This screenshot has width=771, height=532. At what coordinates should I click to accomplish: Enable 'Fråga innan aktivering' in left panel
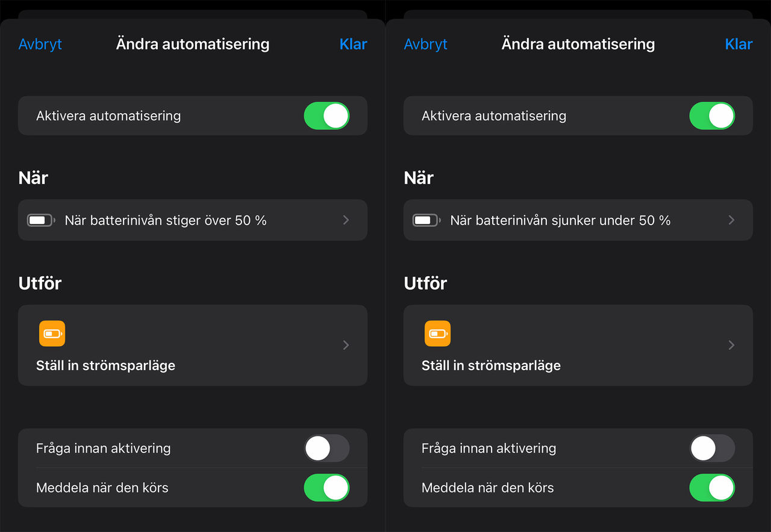[x=326, y=448]
